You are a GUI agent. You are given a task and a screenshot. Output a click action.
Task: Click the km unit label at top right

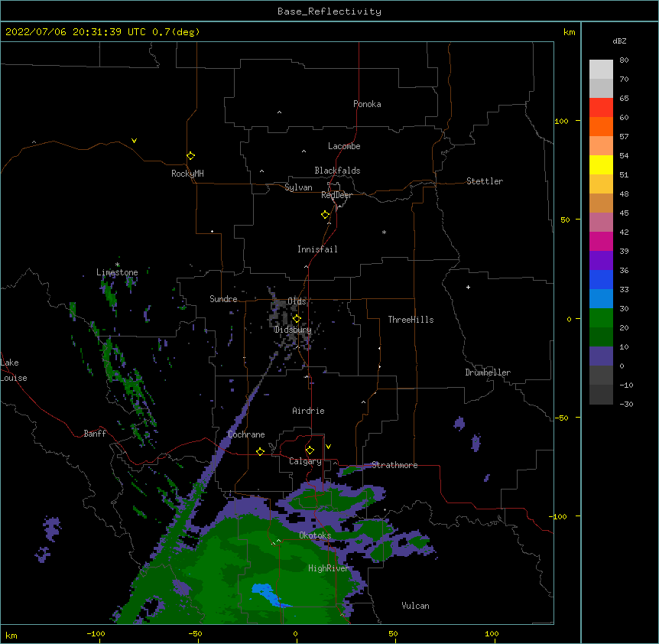[x=570, y=32]
